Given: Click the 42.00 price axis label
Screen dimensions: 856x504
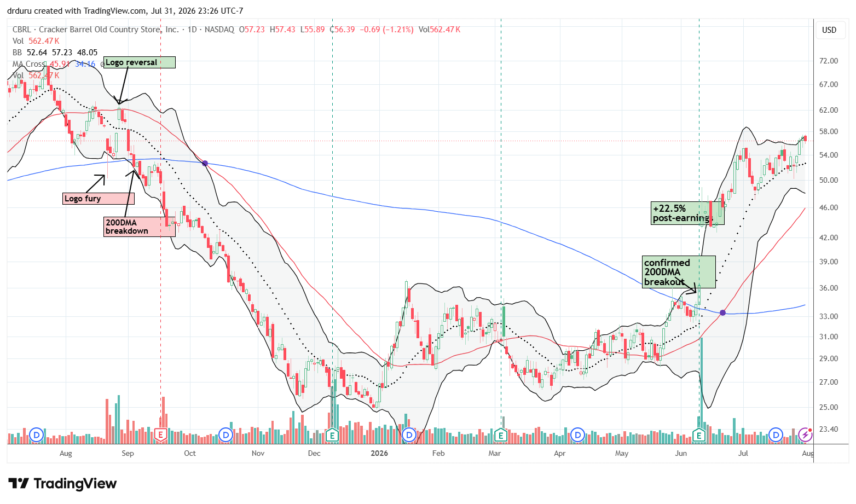Looking at the screenshot, I should click(x=829, y=237).
